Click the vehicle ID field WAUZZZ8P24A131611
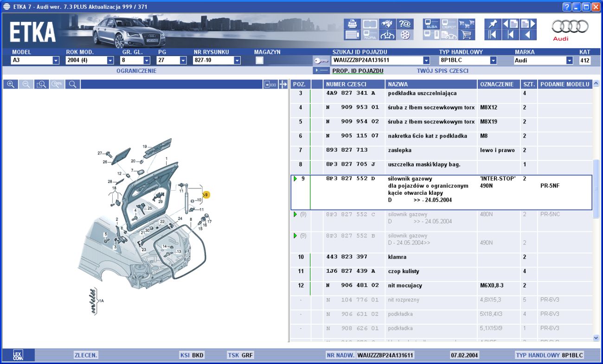This screenshot has height=364, width=603. (377, 60)
